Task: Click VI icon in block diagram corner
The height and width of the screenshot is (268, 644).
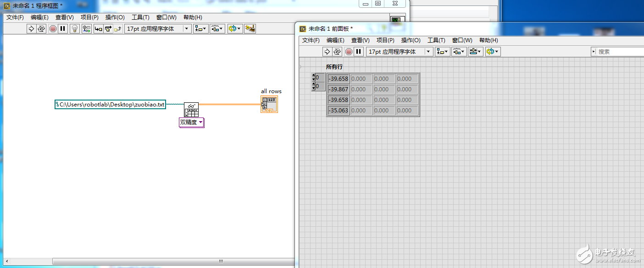Action: (x=397, y=19)
